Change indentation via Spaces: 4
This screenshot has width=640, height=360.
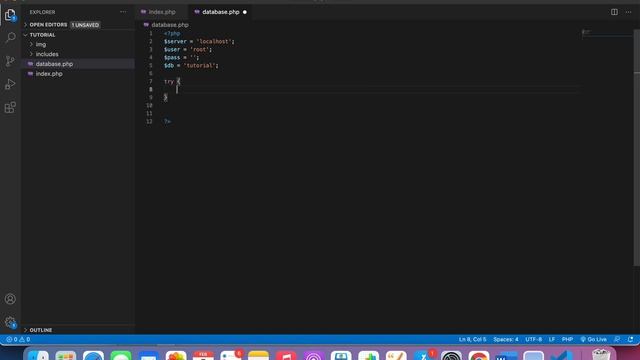pyautogui.click(x=505, y=339)
